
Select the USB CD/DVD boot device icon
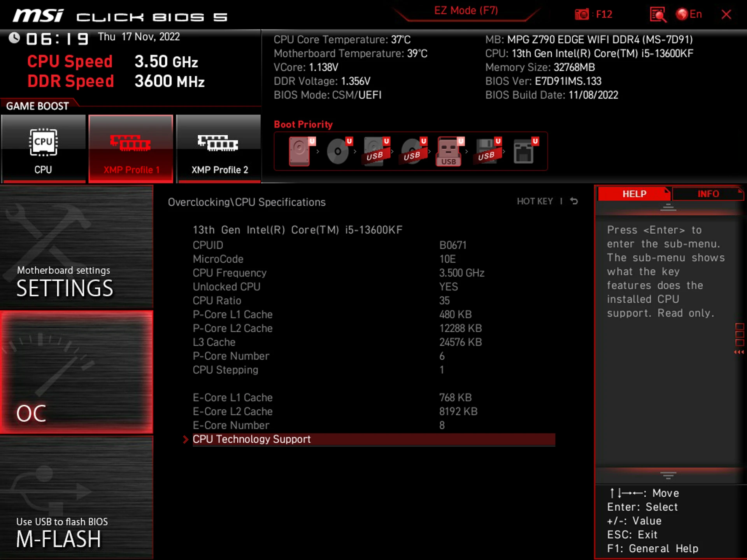pos(413,151)
